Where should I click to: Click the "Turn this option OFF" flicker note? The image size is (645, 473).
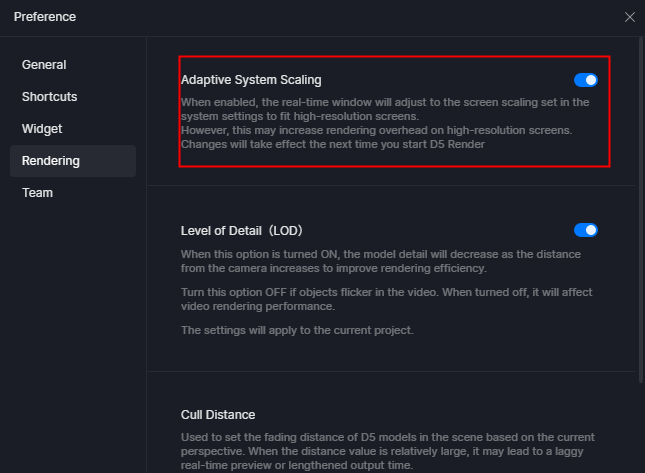(380, 299)
